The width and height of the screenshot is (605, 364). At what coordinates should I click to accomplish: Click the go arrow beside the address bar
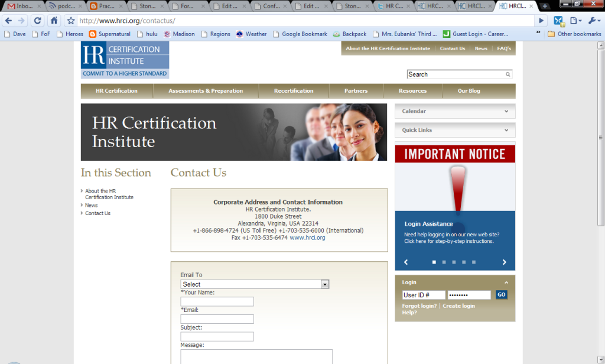pos(541,21)
